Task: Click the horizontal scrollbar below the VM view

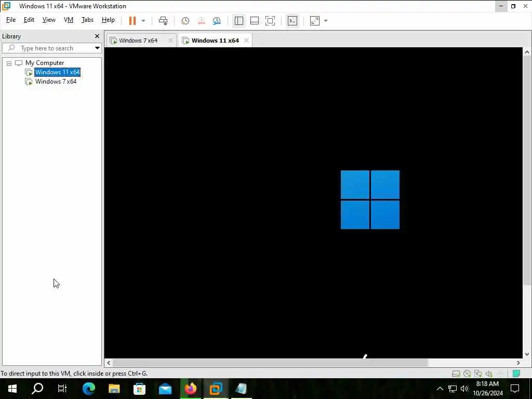Action: click(x=270, y=363)
